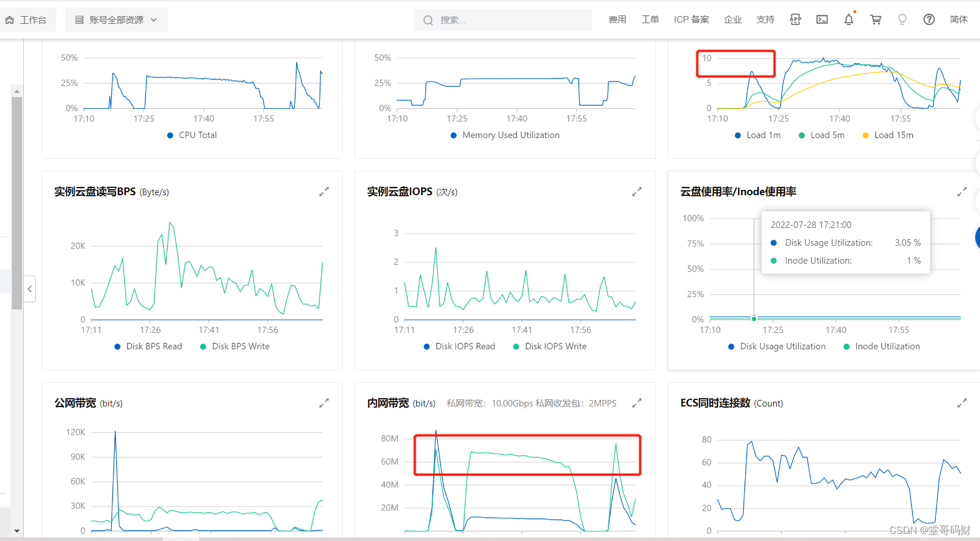Open the help question mark icon
This screenshot has width=980, height=541.
point(929,20)
